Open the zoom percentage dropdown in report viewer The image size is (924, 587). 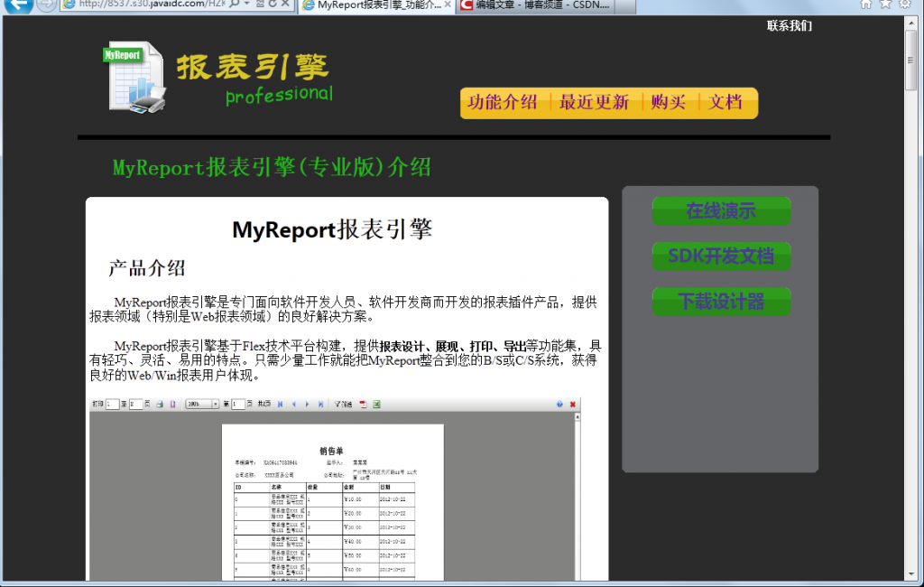215,404
